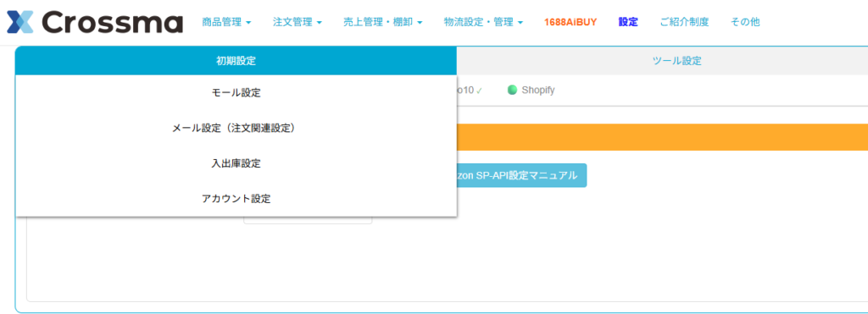Click the Crossma logo

click(x=94, y=22)
